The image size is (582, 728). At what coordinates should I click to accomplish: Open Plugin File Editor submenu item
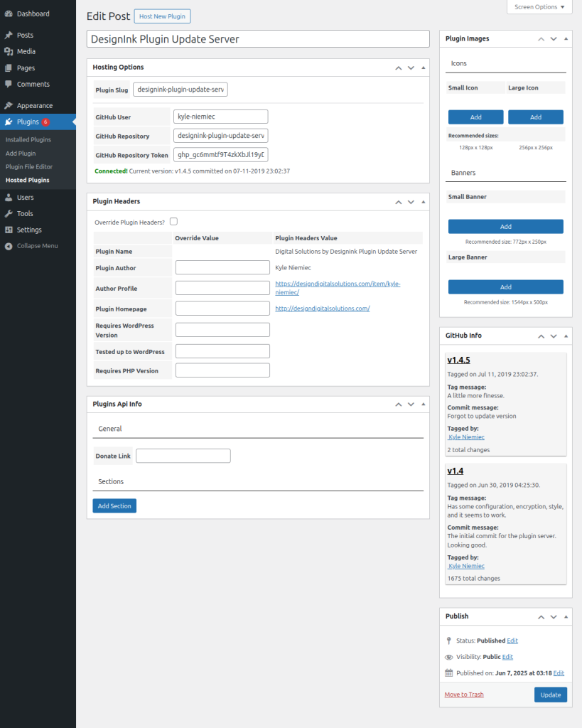[29, 166]
